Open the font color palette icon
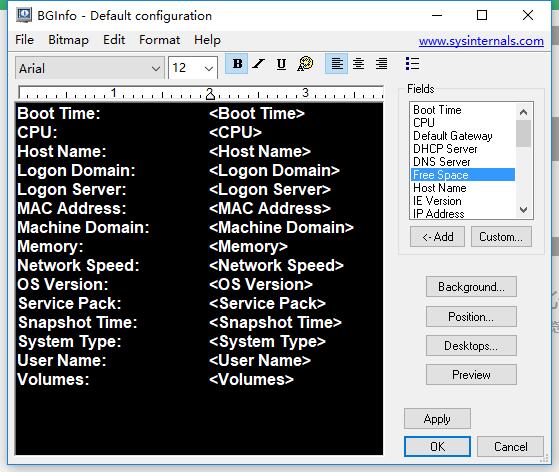This screenshot has height=472, width=559. click(x=305, y=64)
